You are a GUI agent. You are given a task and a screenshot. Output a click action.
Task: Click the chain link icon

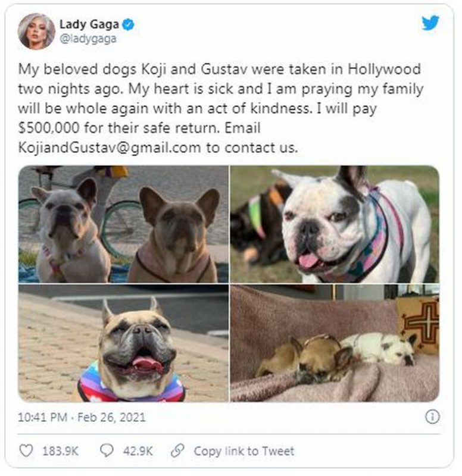(x=177, y=451)
